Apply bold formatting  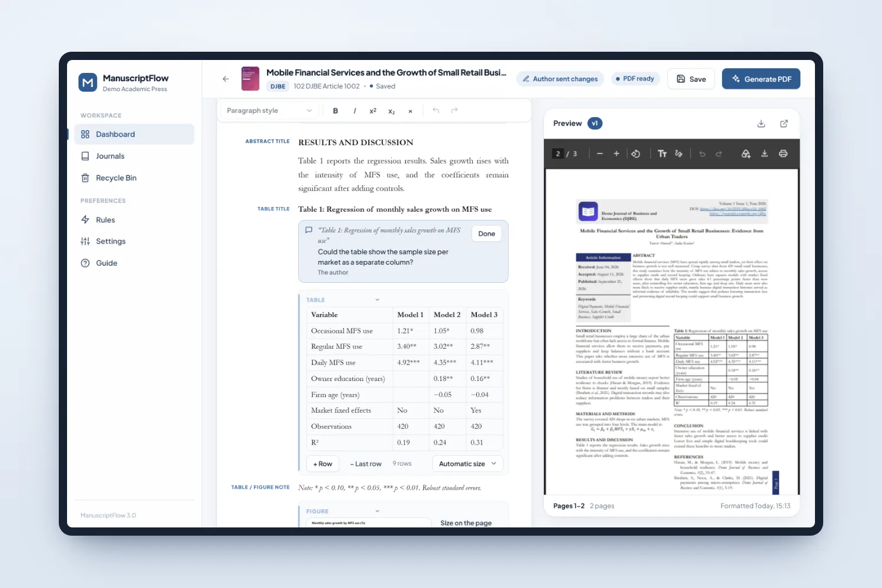(335, 111)
